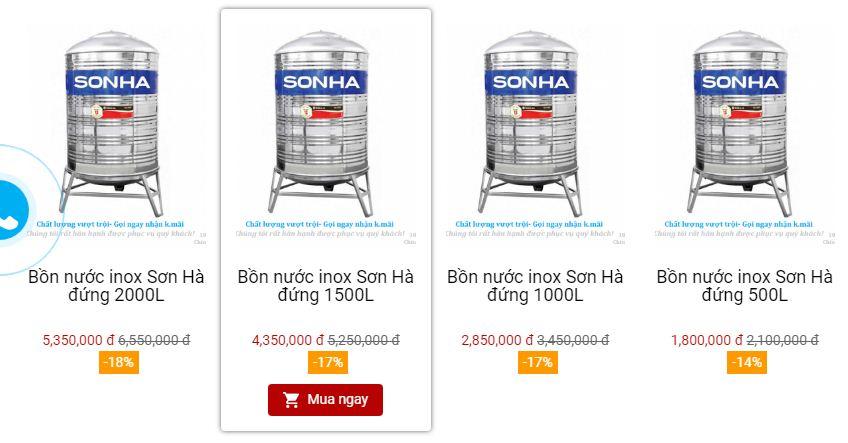The image size is (848, 443).
Task: Select the 500L water tank image
Action: pyautogui.click(x=744, y=125)
